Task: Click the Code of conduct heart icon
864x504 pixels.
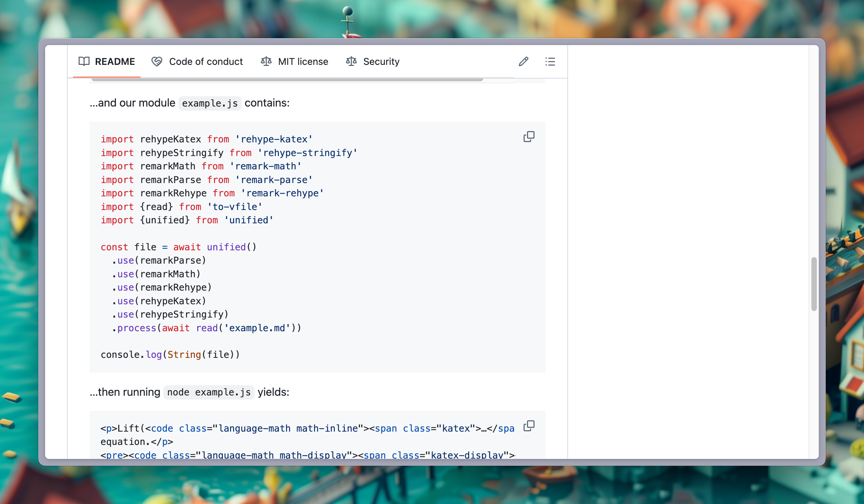Action: pos(157,62)
